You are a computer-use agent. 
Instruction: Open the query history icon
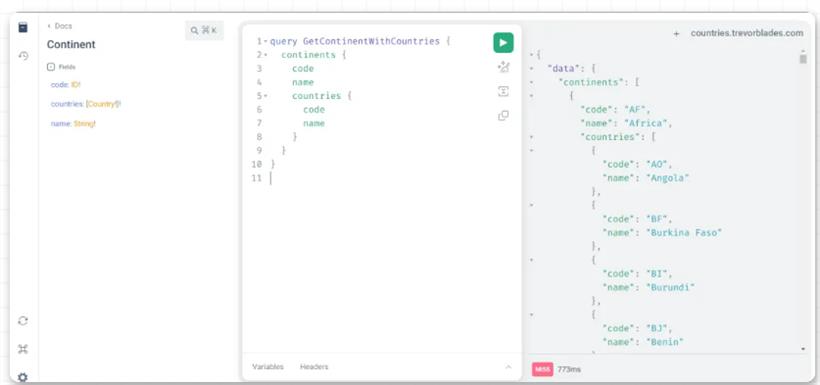click(x=23, y=55)
